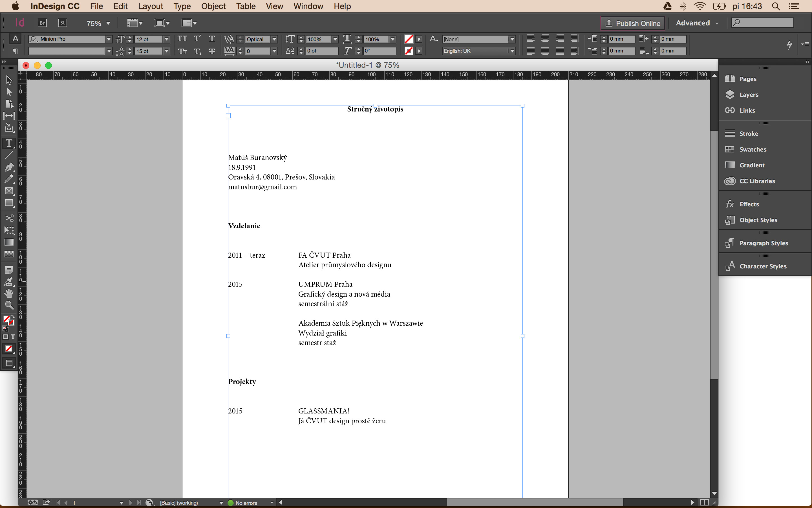Open the Minion Pro font dropdown
Viewport: 812px width, 508px height.
tap(109, 39)
